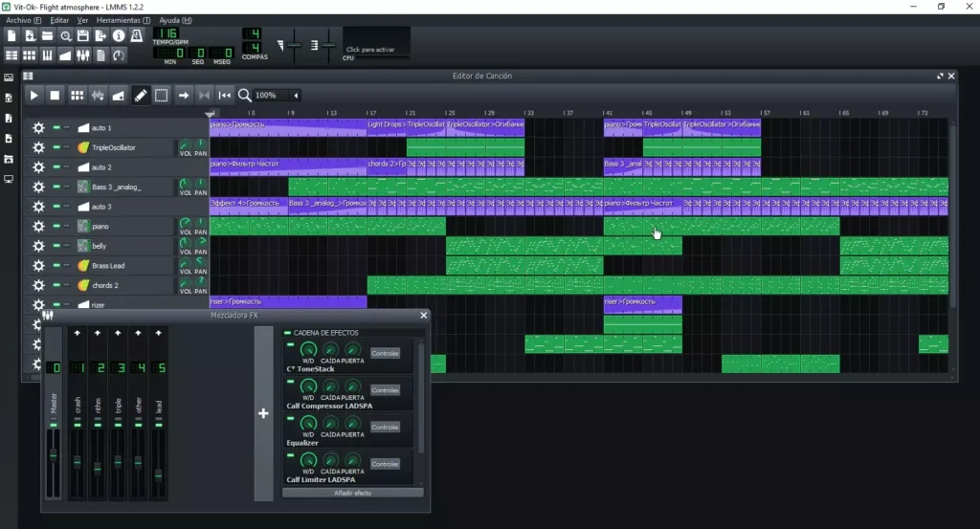Click the export project icon
Viewport: 980px width, 529px height.
pos(101,35)
